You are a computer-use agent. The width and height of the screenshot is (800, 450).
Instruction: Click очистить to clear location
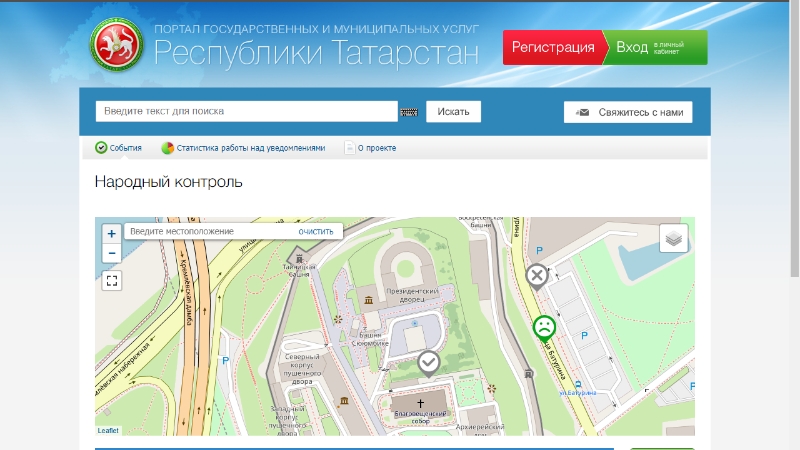[315, 231]
